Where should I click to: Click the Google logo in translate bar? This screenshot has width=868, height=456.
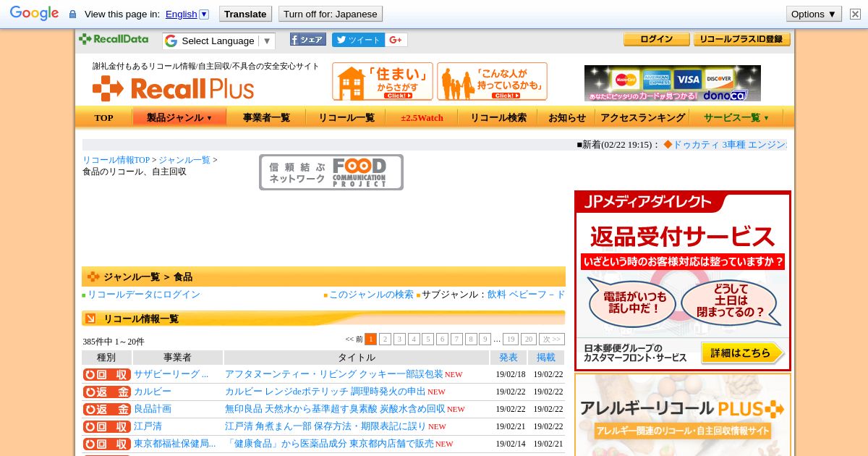click(34, 13)
